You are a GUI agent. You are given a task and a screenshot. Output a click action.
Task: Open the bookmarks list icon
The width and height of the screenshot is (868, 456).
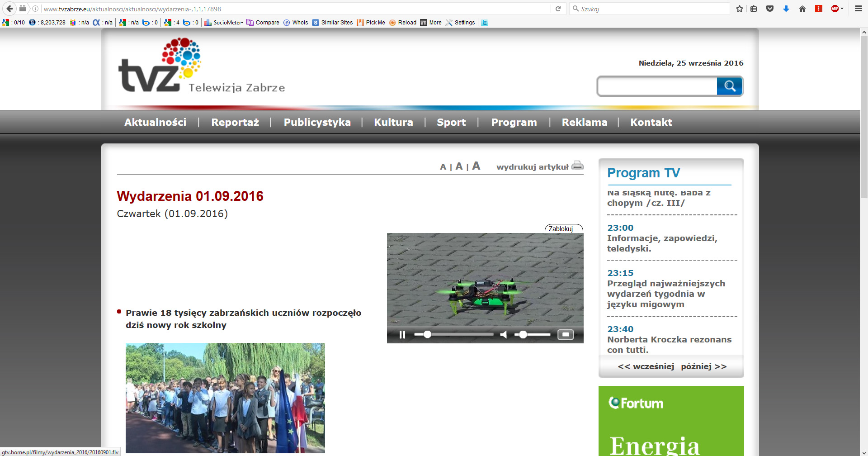754,9
